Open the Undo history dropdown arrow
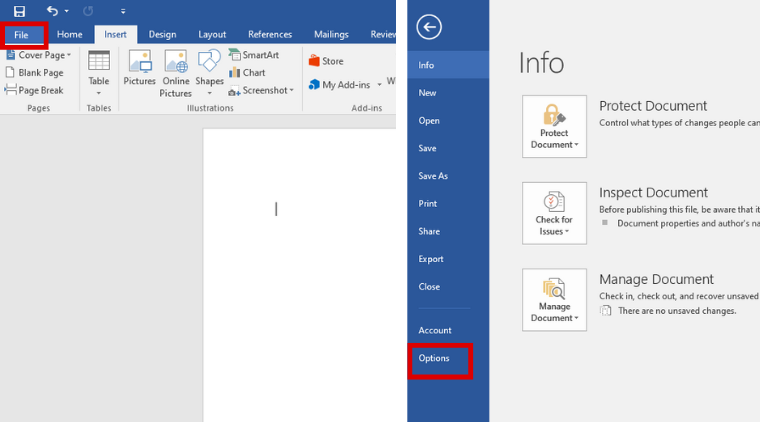 click(x=66, y=11)
